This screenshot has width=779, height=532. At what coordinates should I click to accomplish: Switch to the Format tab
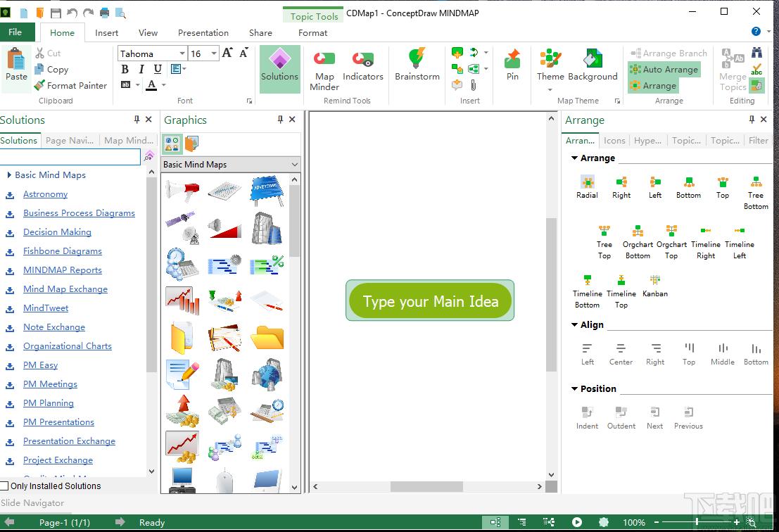click(312, 33)
